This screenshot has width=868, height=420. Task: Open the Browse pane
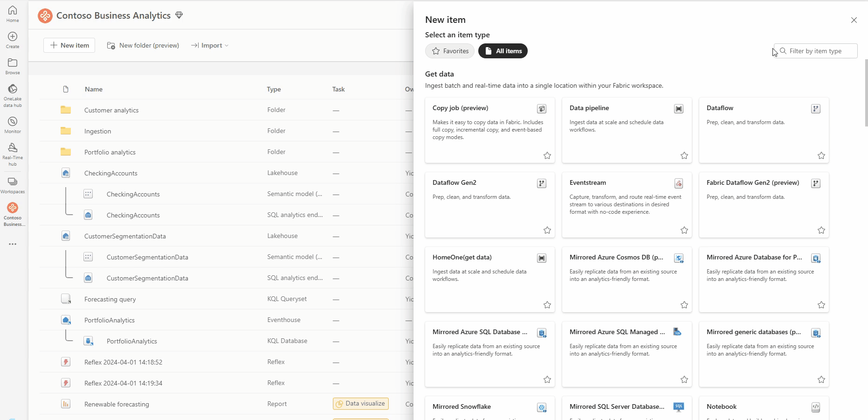pos(12,65)
